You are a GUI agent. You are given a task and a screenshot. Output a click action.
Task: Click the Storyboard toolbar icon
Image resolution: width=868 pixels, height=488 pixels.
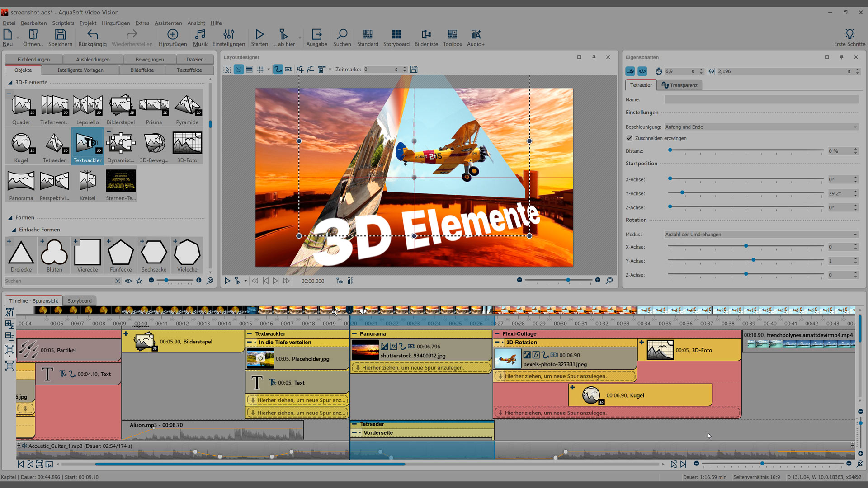point(396,38)
